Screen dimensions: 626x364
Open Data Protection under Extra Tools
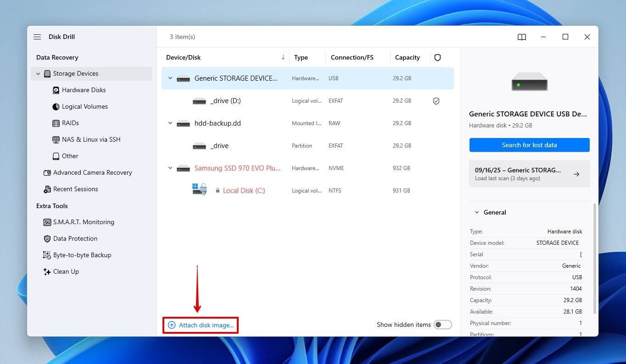coord(74,238)
